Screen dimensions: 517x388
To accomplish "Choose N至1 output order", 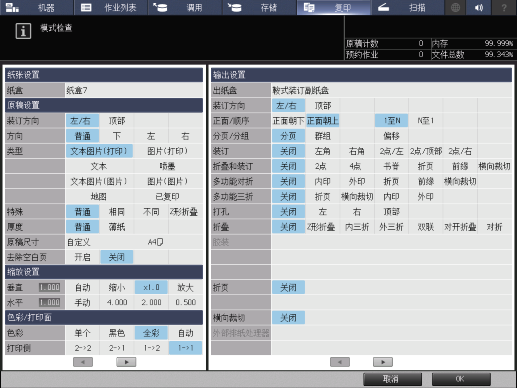I will (425, 121).
